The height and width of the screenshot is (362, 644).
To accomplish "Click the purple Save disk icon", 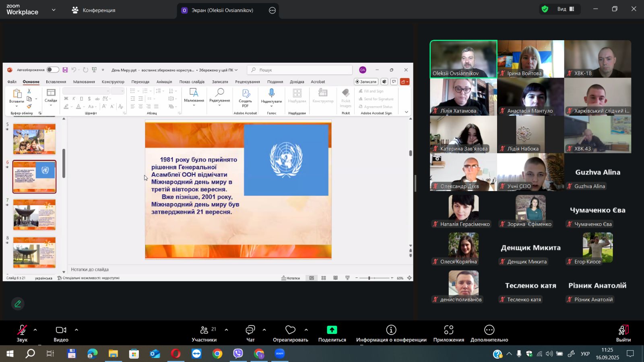I will (x=65, y=70).
